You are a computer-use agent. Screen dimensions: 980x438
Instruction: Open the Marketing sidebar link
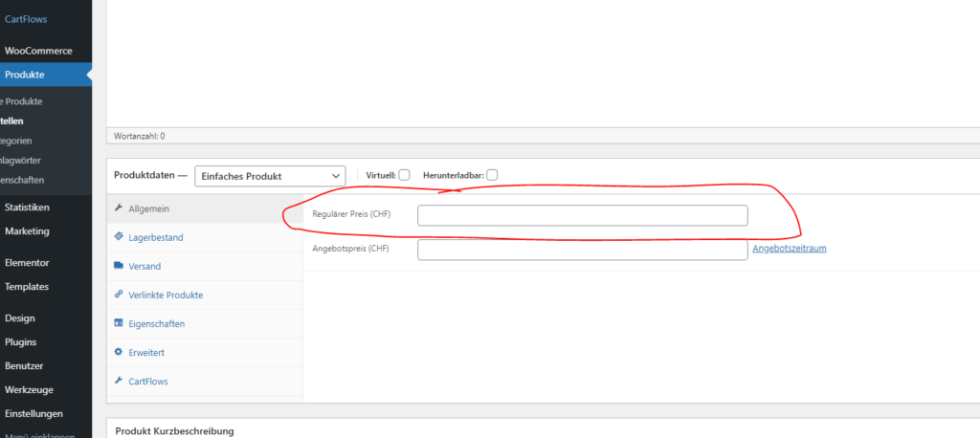[27, 230]
